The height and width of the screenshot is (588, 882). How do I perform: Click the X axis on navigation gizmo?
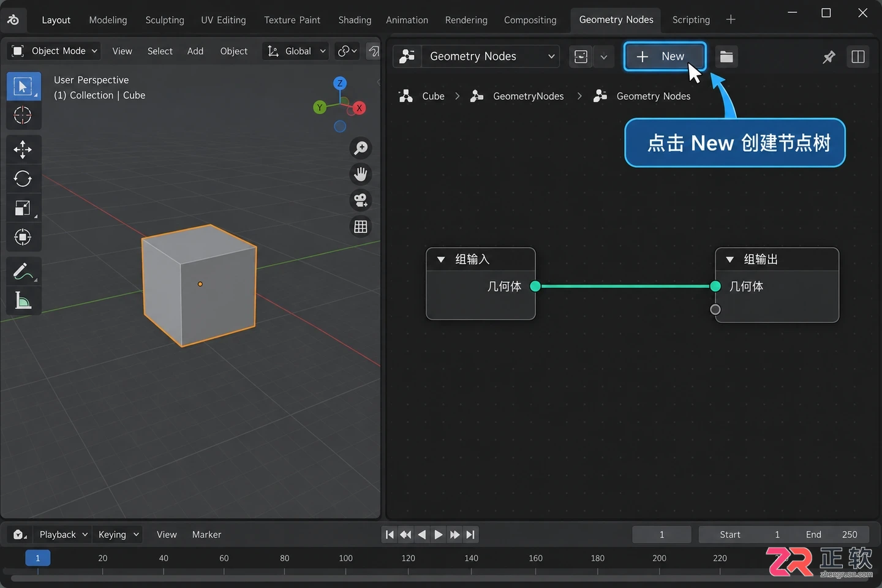[360, 108]
